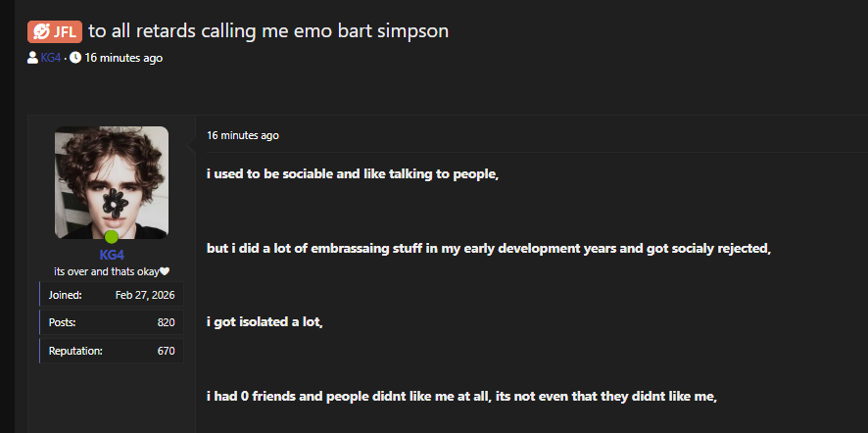The image size is (868, 433).
Task: Click the "i got isolated a lot" line
Action: tap(265, 321)
